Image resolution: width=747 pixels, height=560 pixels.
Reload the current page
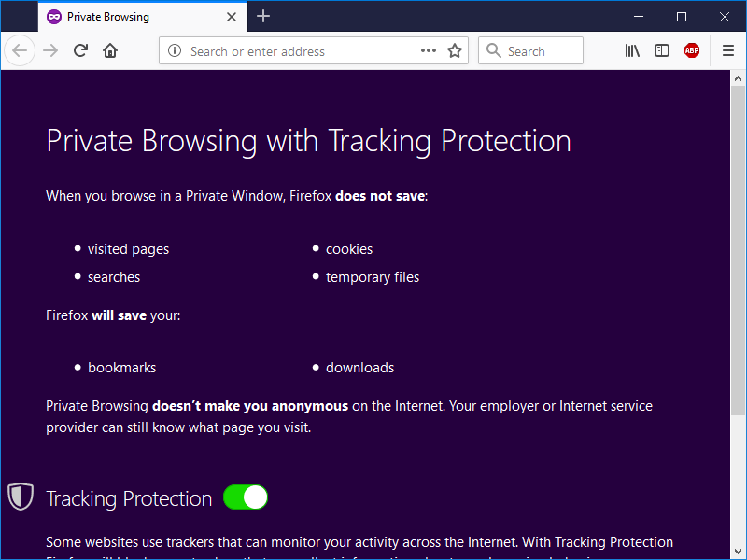coord(81,51)
